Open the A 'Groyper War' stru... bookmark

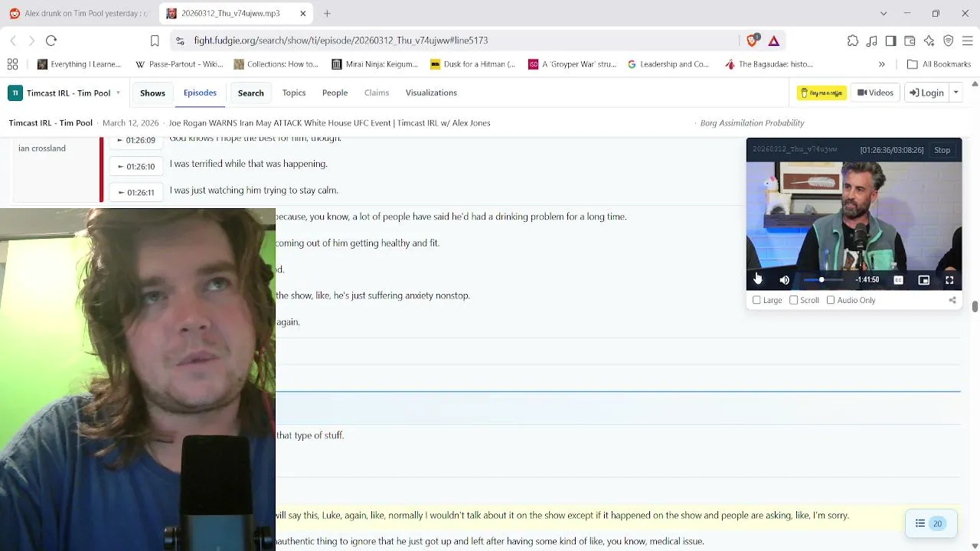click(x=572, y=64)
